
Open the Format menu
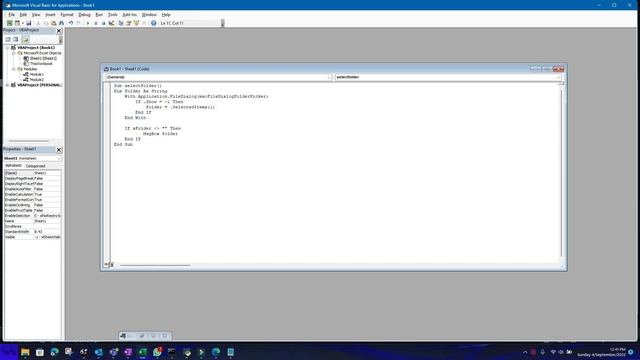coord(67,15)
